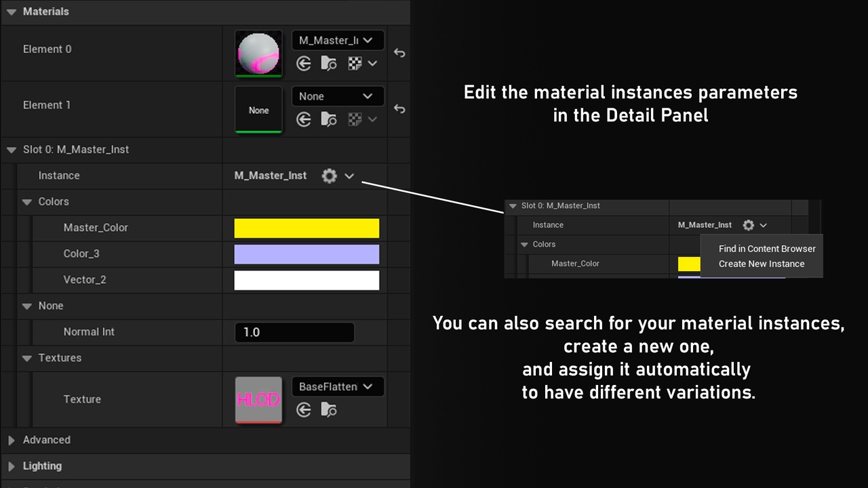Click the Normal Int value field
The image size is (868, 488).
[294, 332]
